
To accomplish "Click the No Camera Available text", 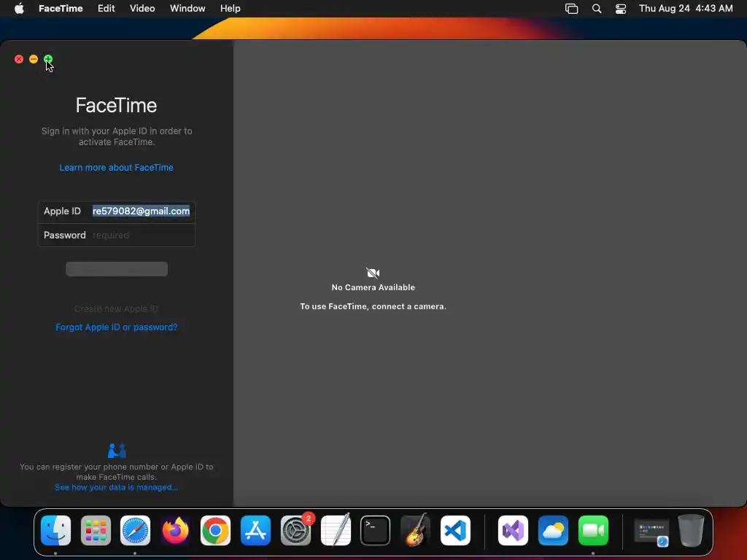I will pos(373,287).
